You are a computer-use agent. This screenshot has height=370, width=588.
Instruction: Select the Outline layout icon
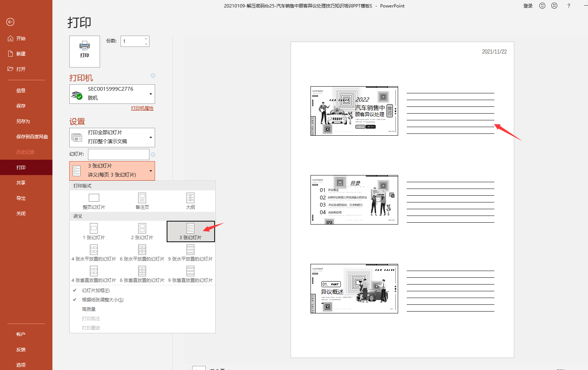(x=190, y=198)
